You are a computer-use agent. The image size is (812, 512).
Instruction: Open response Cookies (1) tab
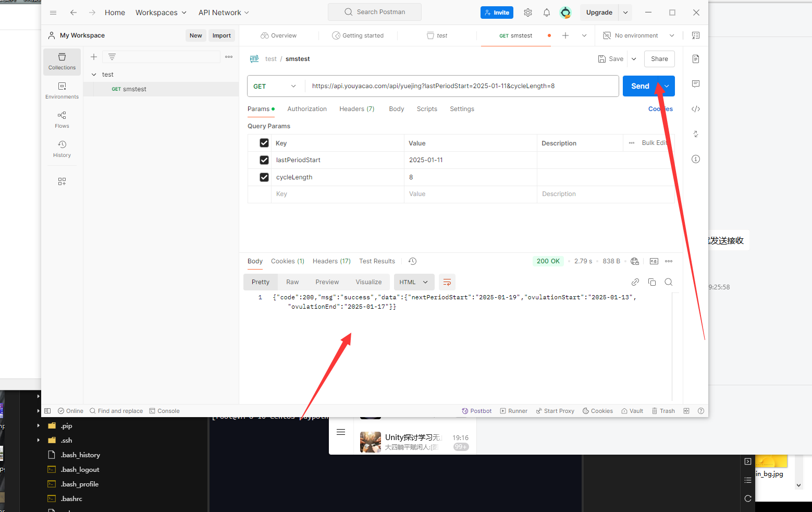point(288,261)
